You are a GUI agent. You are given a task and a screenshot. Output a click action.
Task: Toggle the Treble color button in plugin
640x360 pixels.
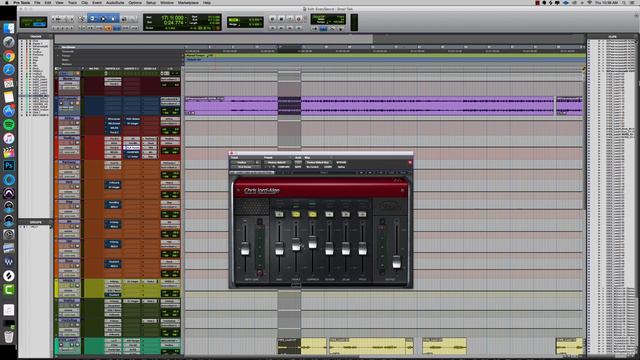(296, 214)
